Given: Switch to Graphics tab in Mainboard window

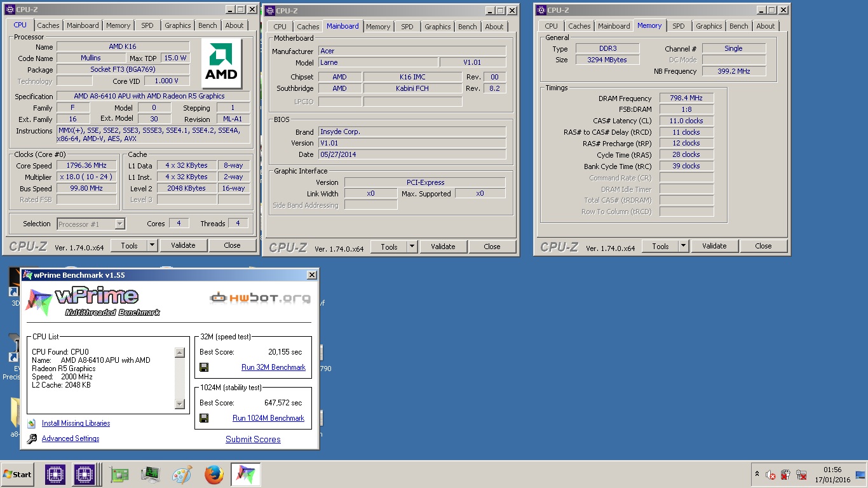Looking at the screenshot, I should [x=438, y=27].
